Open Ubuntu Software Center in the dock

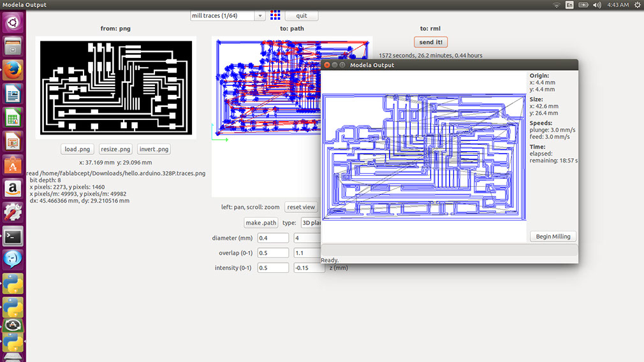click(x=13, y=165)
